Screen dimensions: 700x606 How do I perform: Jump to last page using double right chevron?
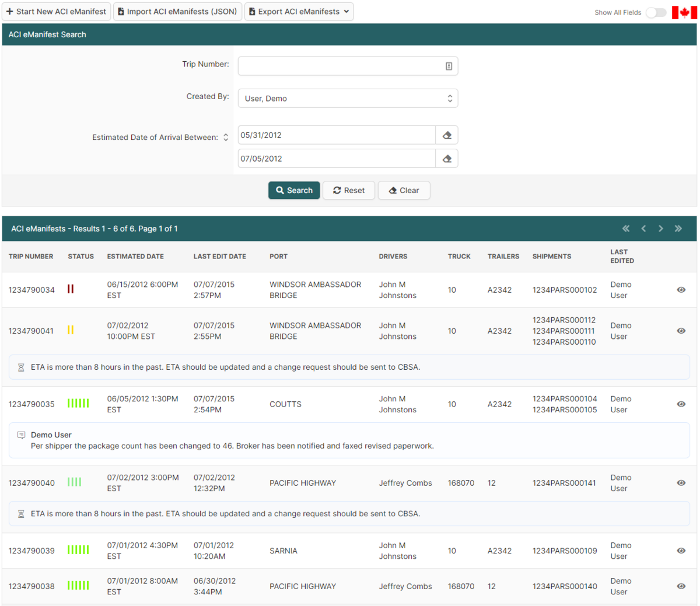click(678, 228)
